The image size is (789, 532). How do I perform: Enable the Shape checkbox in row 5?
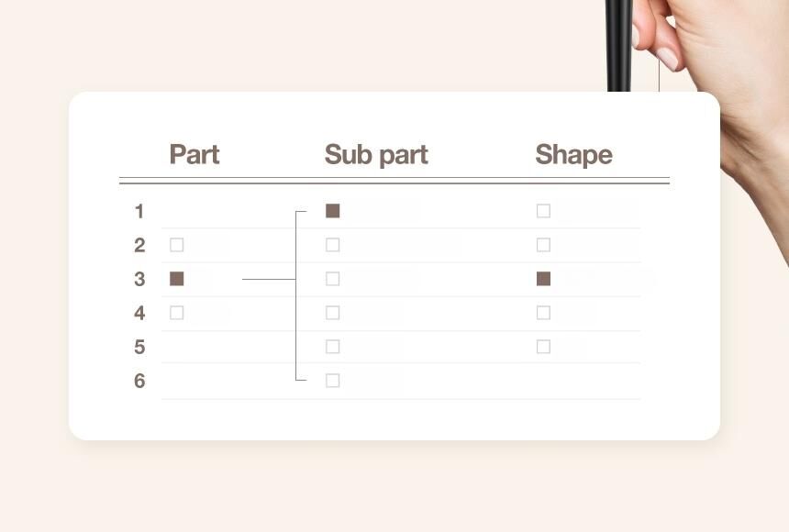click(544, 347)
